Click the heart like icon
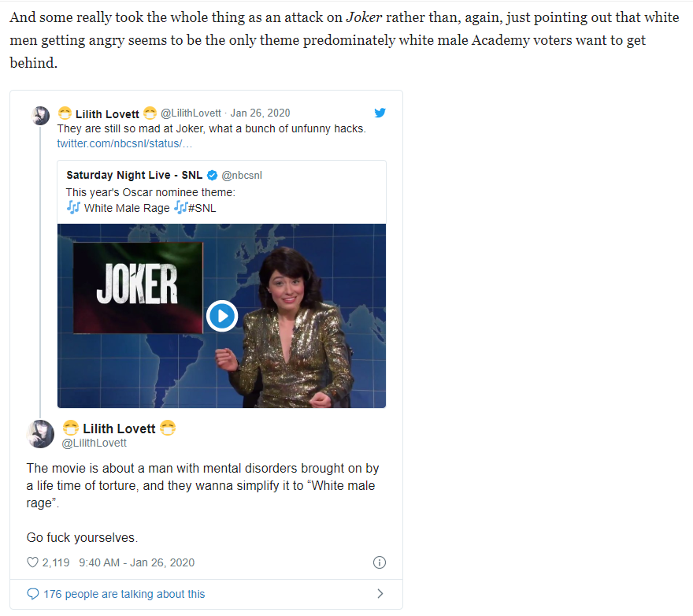 [x=33, y=562]
